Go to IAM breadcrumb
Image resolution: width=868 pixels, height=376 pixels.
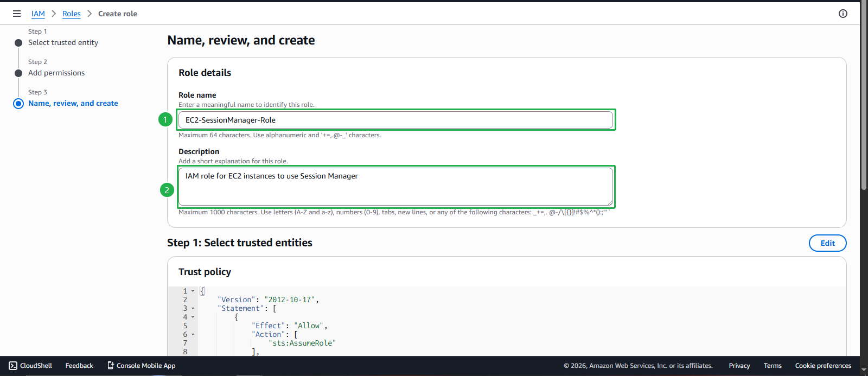click(38, 14)
